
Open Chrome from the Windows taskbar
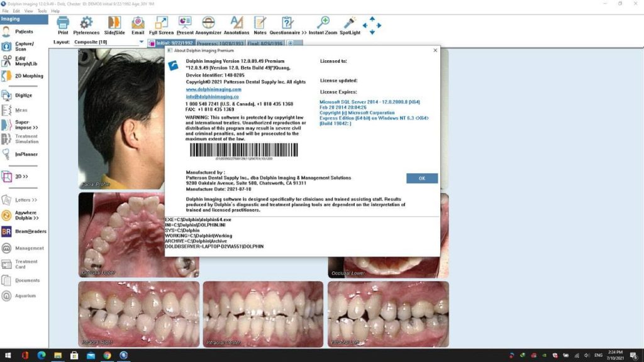108,356
